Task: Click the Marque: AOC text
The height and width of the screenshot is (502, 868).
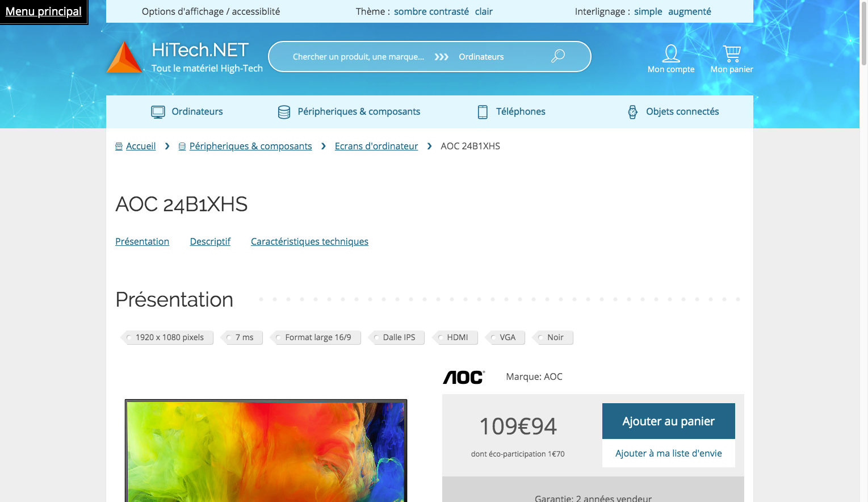Action: point(534,376)
